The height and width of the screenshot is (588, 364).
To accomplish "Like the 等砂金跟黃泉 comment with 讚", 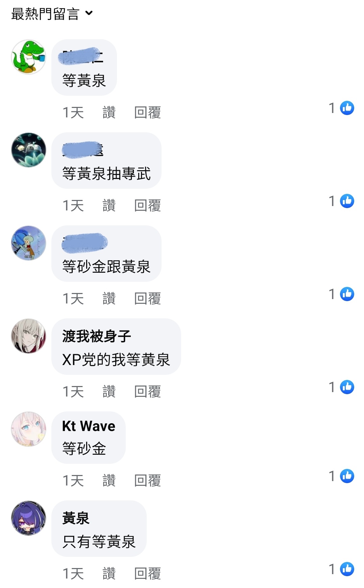I will coord(109,298).
